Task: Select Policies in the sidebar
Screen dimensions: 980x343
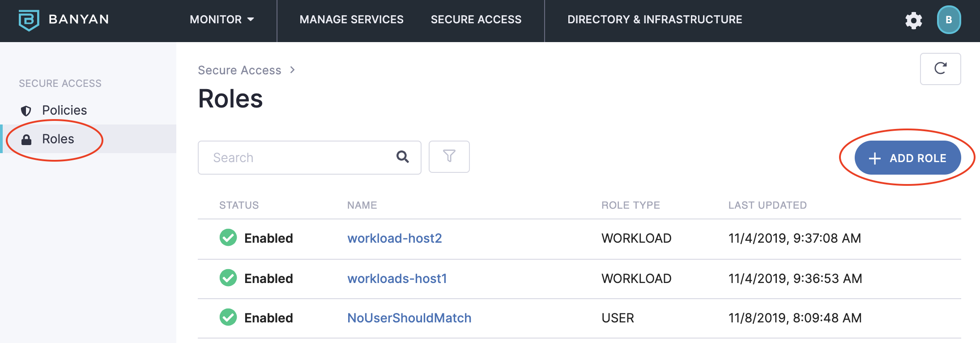Action: (x=64, y=110)
